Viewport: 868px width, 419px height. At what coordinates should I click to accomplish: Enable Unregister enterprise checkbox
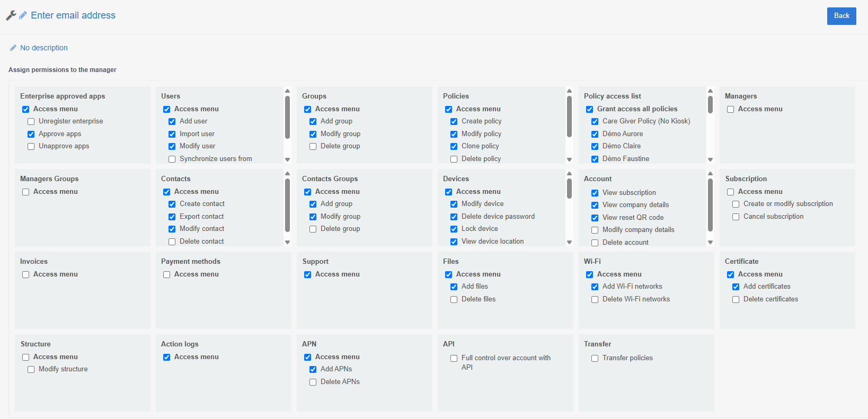click(31, 121)
